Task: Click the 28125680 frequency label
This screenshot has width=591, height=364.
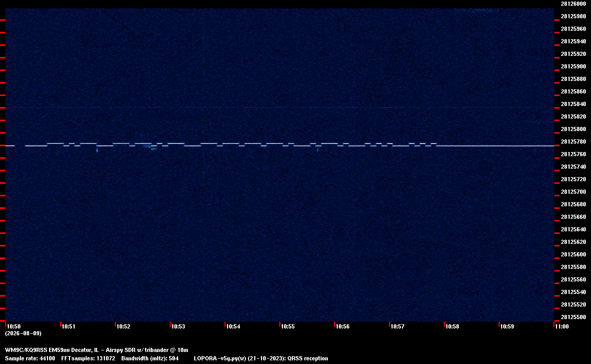Action: pos(573,204)
